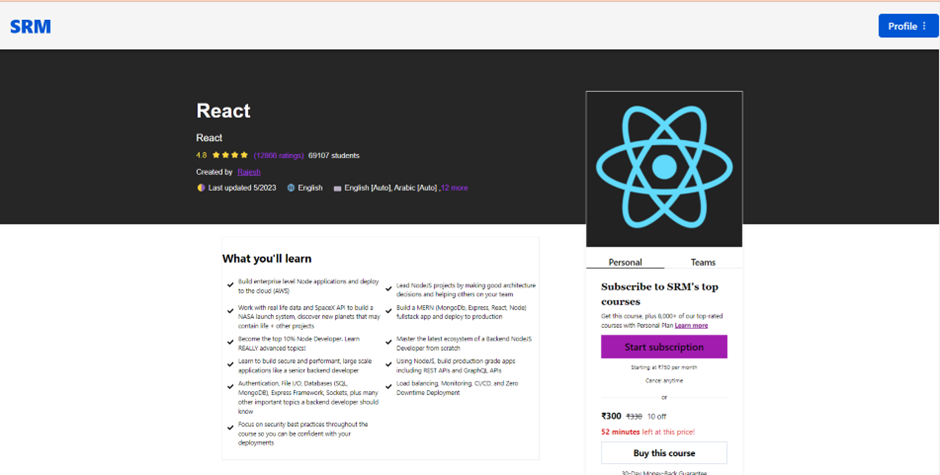
Task: Click the '₹300' current price
Action: coord(611,416)
